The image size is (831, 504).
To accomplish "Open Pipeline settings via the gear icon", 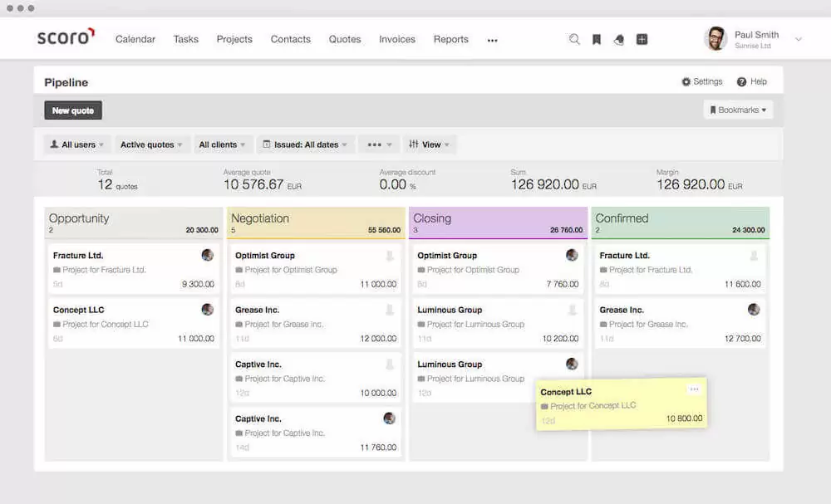I will point(702,81).
